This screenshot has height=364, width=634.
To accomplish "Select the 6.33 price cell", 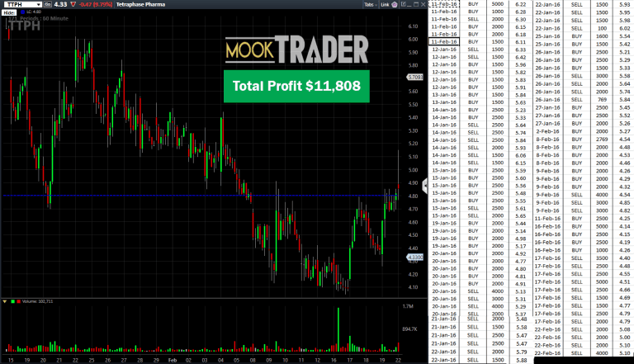I will point(520,50).
